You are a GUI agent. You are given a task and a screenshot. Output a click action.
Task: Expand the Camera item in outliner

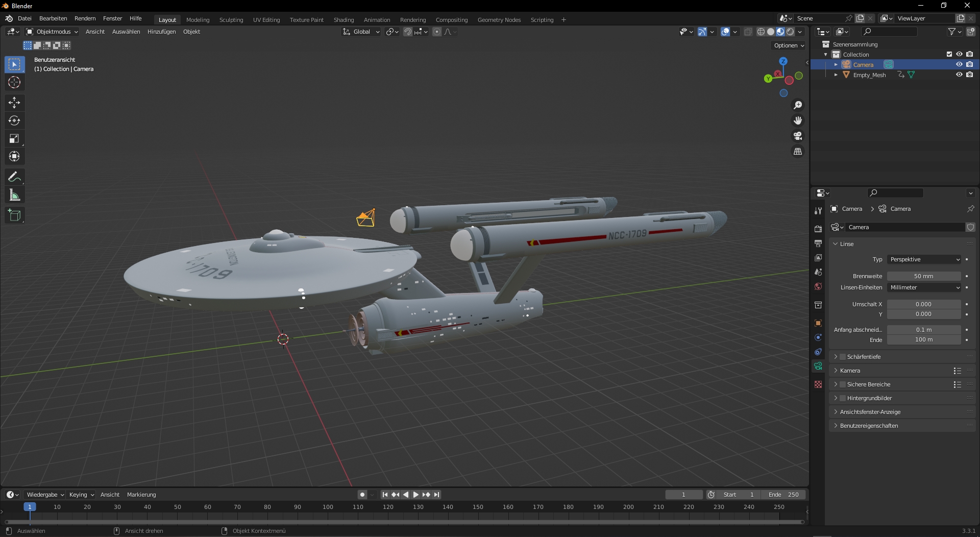836,64
